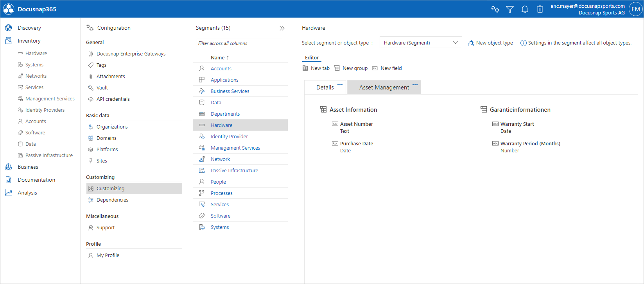Open the Accounts segment link

(221, 68)
